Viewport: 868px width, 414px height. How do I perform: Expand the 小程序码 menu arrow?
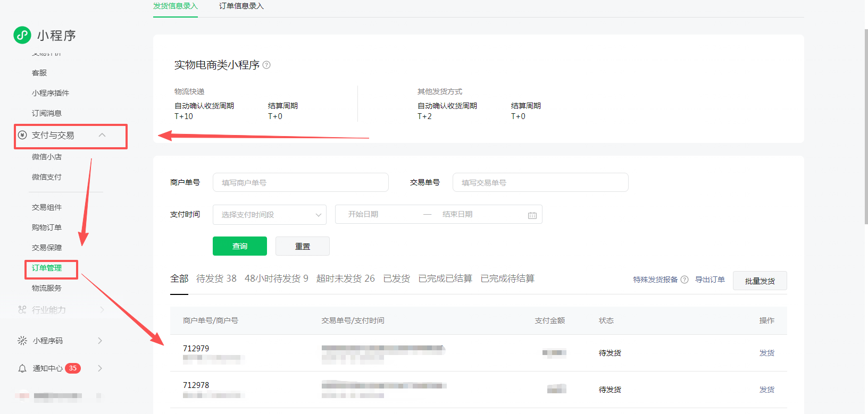coord(100,341)
